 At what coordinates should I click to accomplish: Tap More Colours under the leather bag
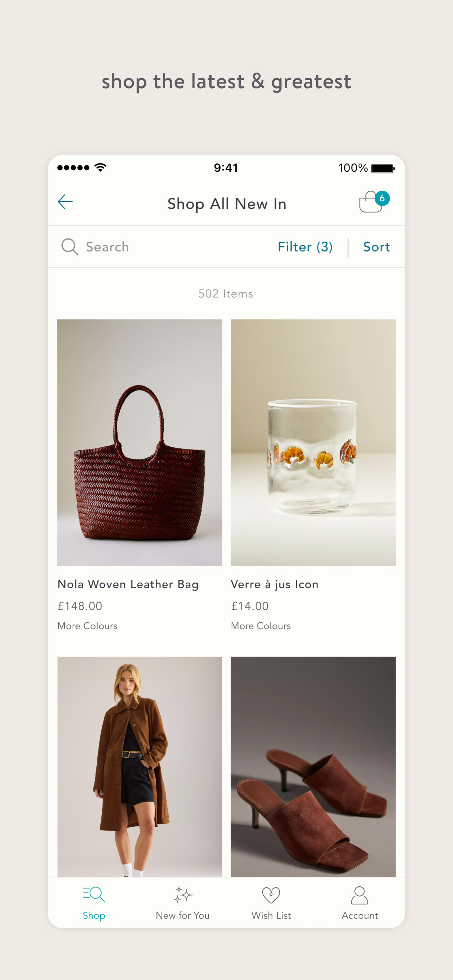point(87,626)
